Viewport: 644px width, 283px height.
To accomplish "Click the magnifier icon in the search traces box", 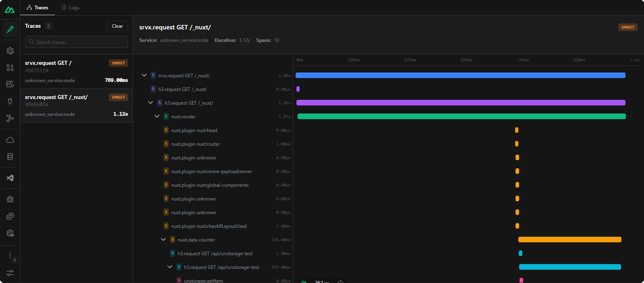I will (31, 42).
